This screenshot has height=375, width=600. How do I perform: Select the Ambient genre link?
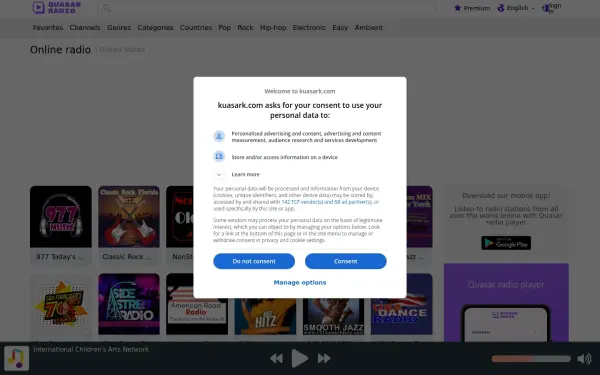click(x=368, y=28)
